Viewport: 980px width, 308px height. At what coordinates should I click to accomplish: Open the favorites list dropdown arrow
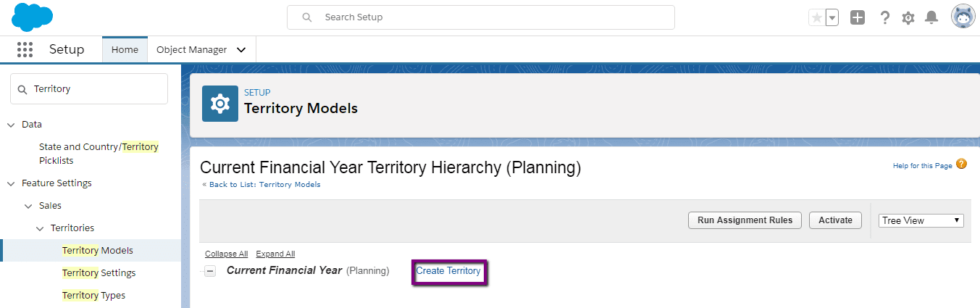coord(832,18)
